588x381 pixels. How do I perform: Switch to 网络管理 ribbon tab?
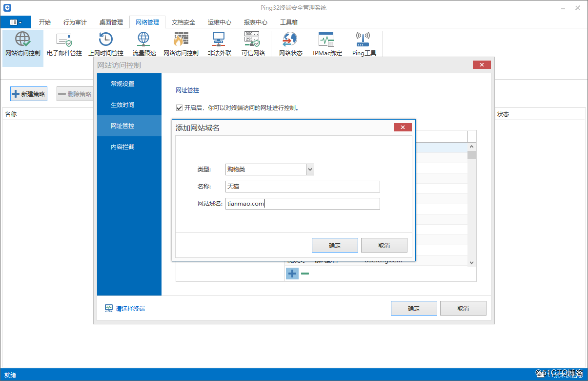tap(147, 22)
